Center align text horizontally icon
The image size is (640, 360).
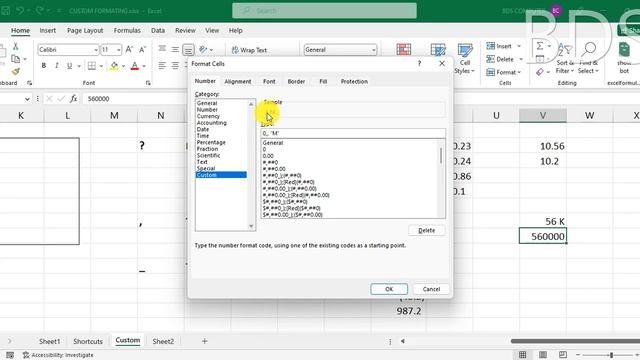pos(175,66)
